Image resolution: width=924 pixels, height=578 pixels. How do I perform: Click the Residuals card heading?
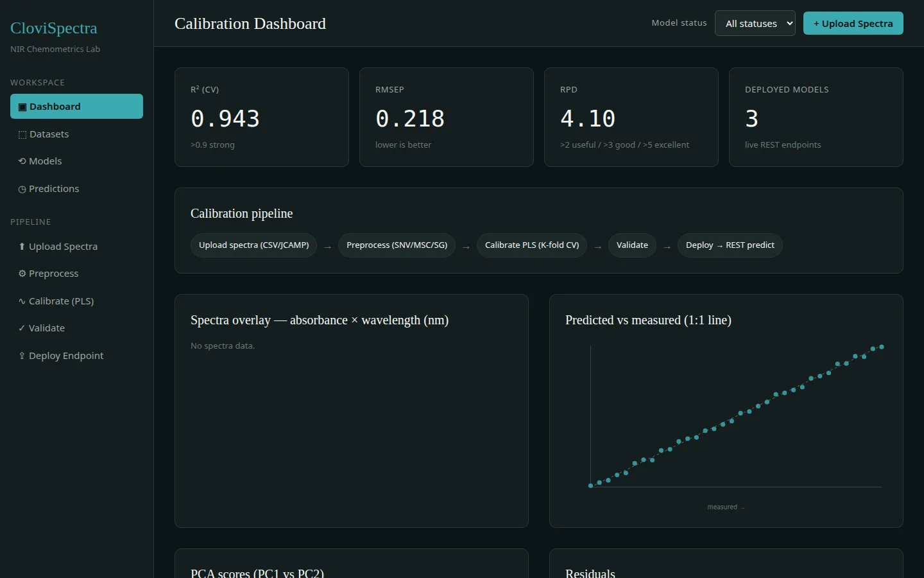click(x=590, y=573)
